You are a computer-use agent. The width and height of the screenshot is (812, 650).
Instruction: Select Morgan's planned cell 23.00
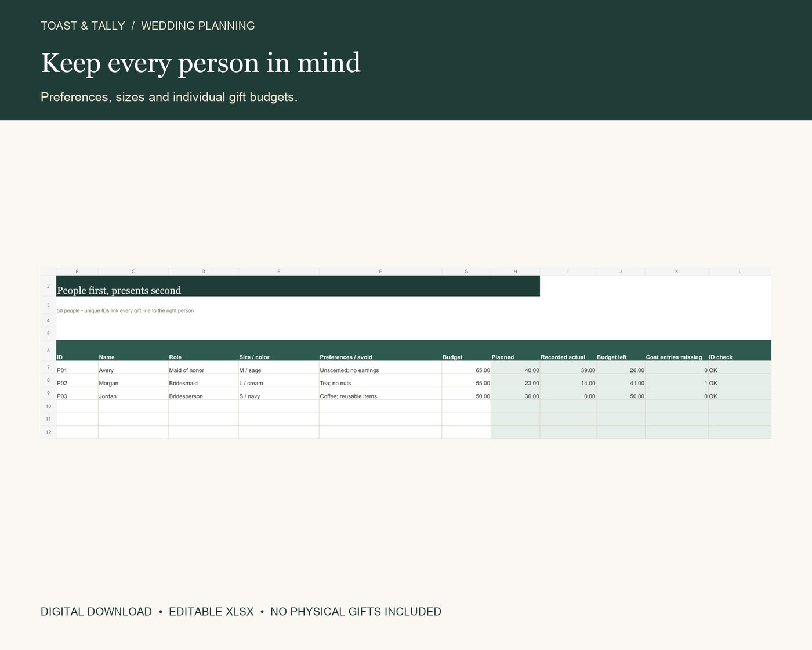[x=516, y=381]
